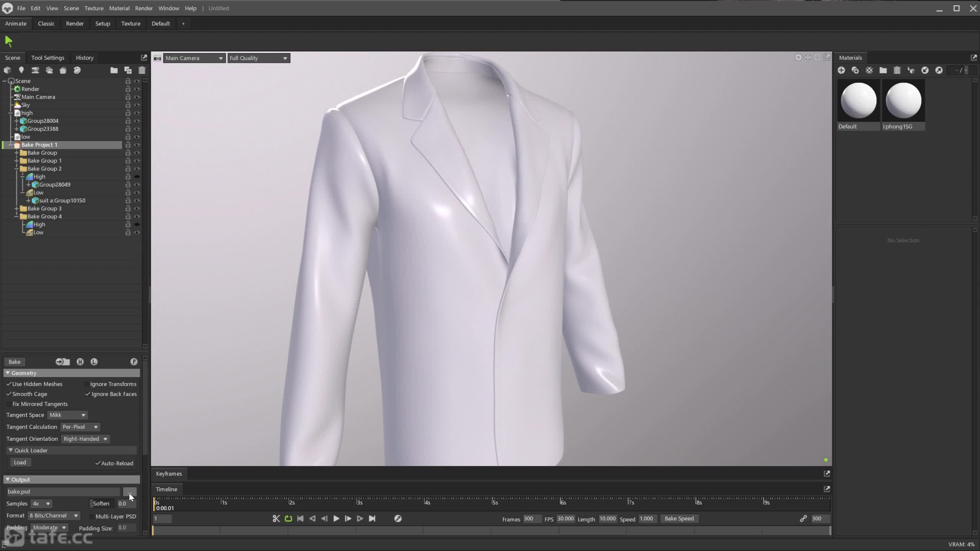This screenshot has width=980, height=551.
Task: Open the Samples 4x dropdown
Action: coord(41,504)
